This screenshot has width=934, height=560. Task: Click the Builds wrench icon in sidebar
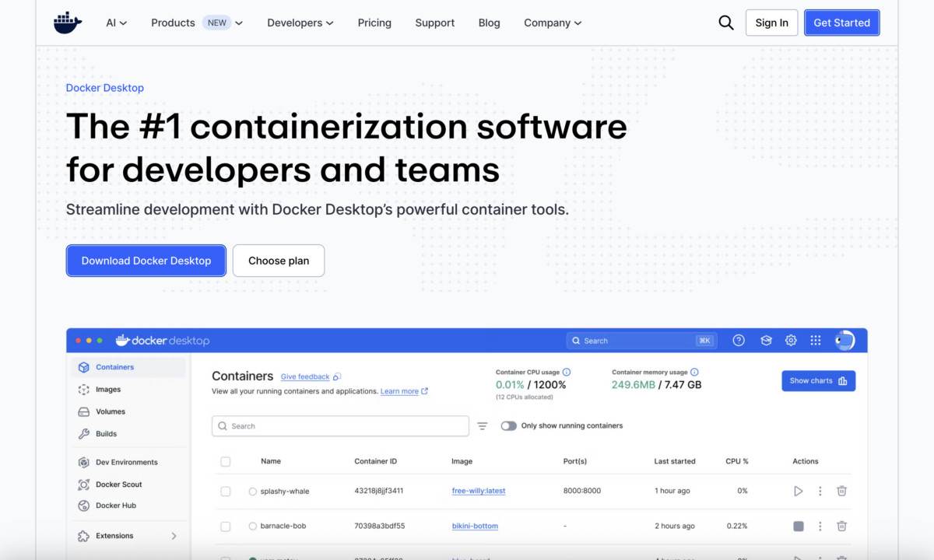coord(84,434)
